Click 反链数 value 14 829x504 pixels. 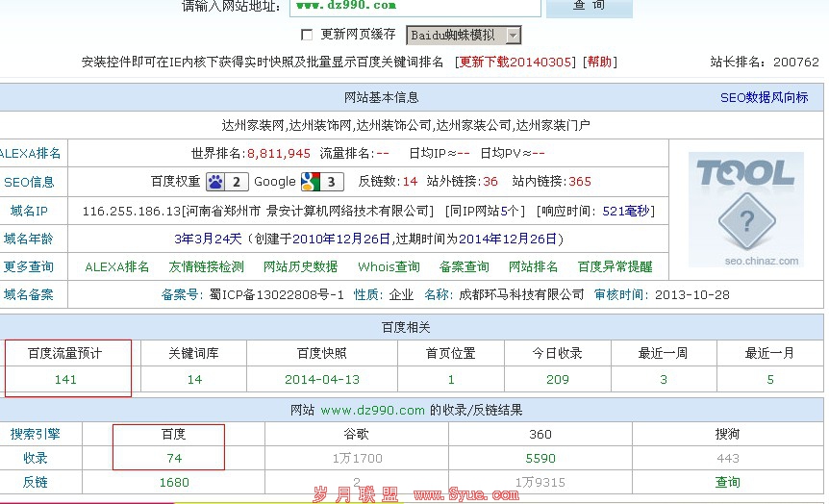(x=410, y=182)
